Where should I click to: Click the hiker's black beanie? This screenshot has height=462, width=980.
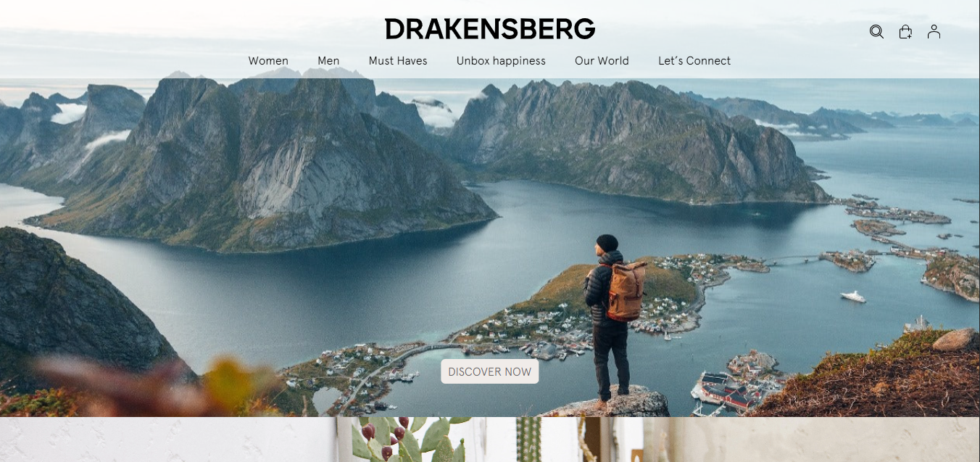[x=607, y=243]
